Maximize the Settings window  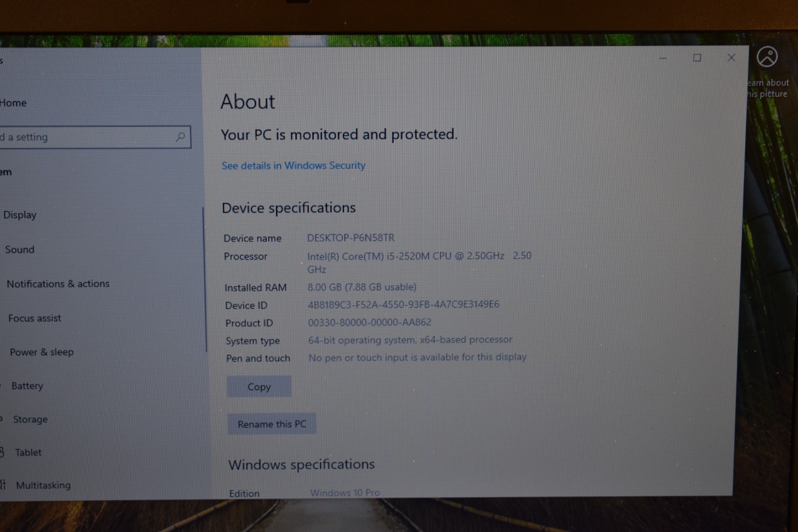click(x=697, y=58)
